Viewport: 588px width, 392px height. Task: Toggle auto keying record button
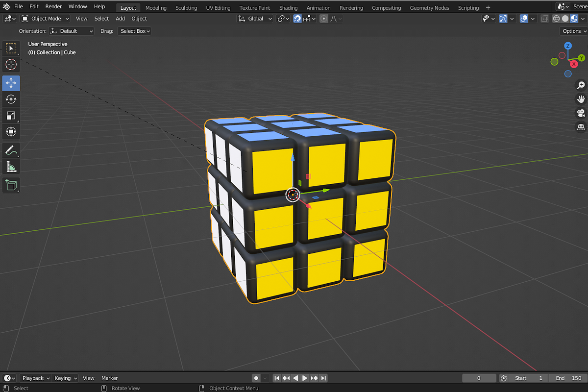click(x=256, y=378)
